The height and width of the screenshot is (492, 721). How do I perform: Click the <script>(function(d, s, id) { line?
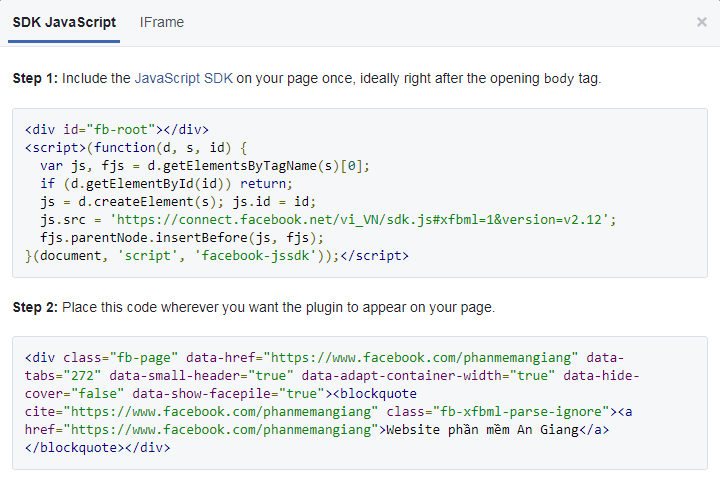click(136, 148)
